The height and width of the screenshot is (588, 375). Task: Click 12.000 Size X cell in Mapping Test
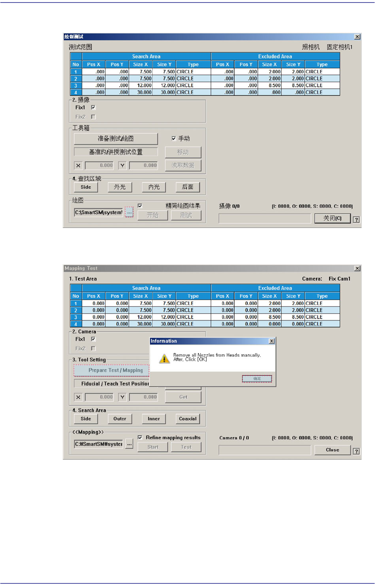click(141, 317)
